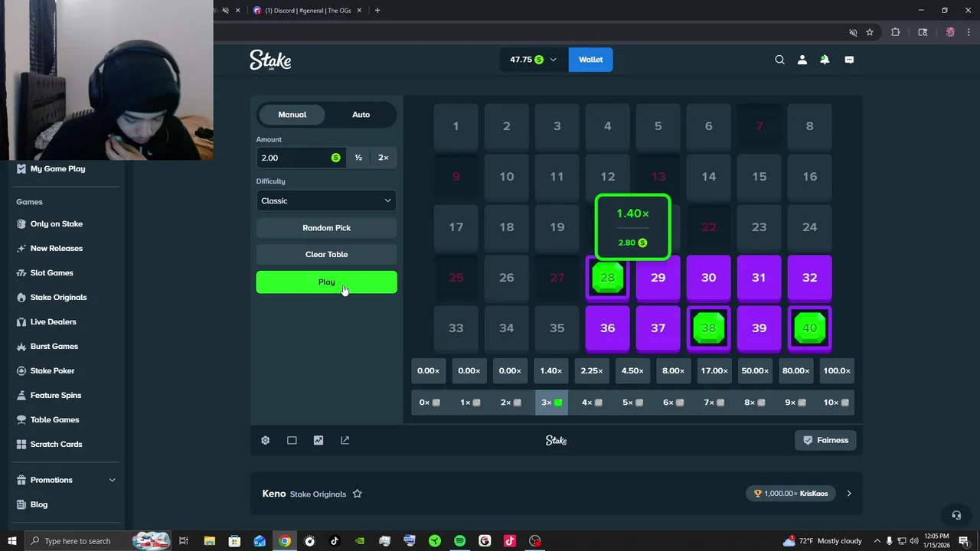Click the 17.00× payout box
980x551 pixels.
714,370
